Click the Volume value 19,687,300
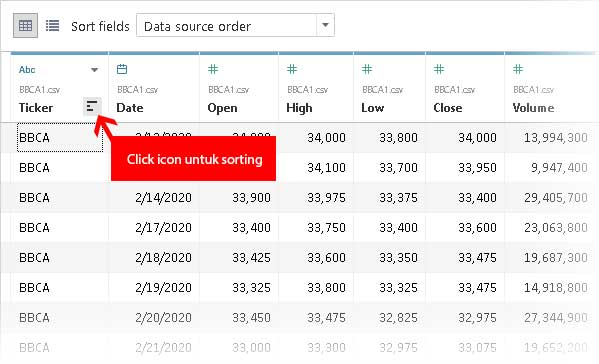 pyautogui.click(x=555, y=257)
